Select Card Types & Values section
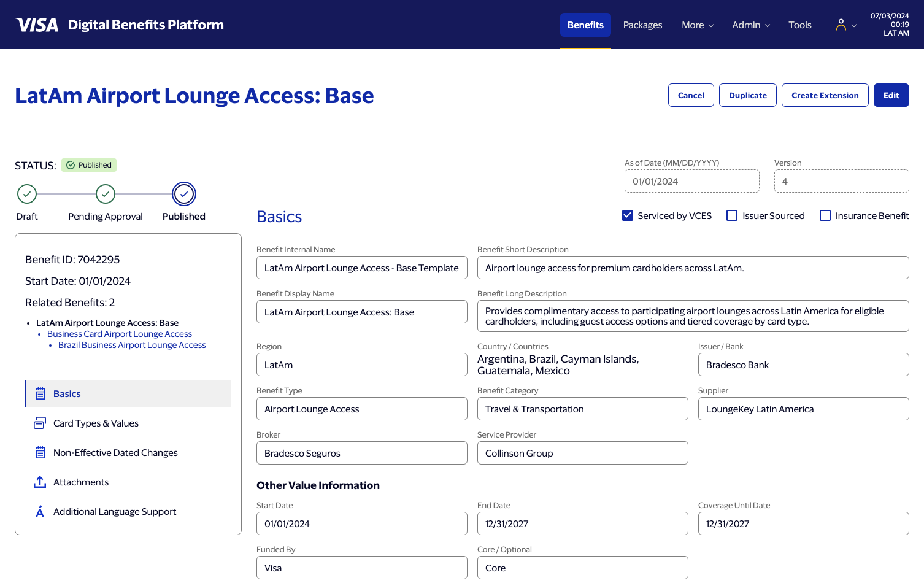 tap(128, 423)
